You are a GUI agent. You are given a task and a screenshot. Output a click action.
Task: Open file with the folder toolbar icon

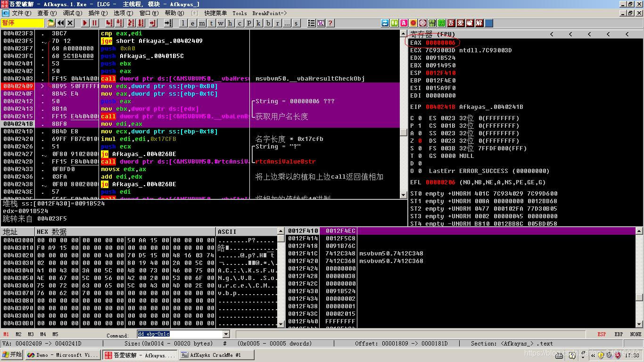[51, 23]
